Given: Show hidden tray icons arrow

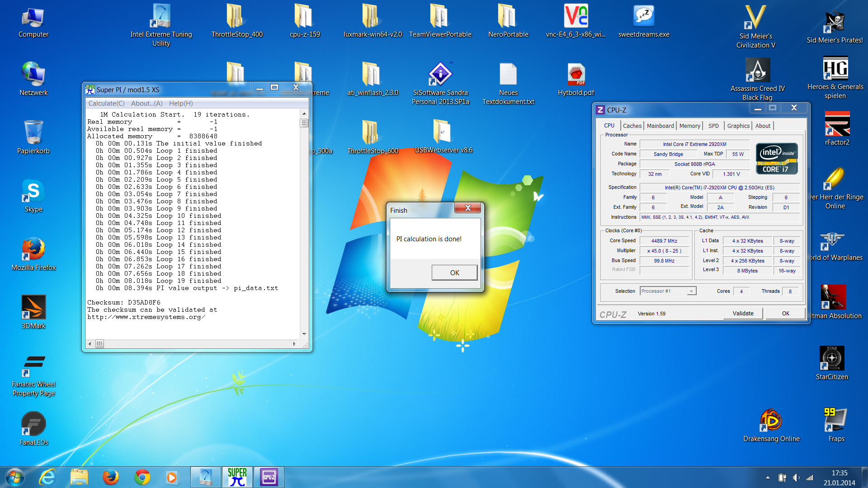Looking at the screenshot, I should [x=768, y=478].
